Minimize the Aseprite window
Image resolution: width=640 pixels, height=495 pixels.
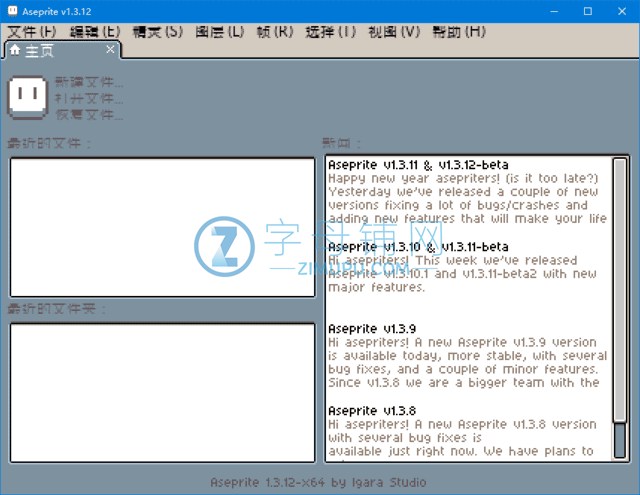(554, 11)
